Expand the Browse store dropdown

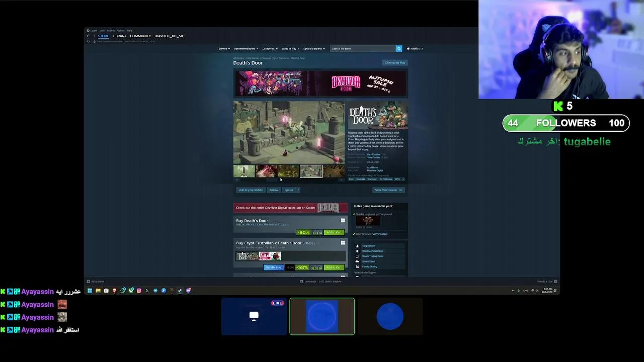click(x=224, y=49)
